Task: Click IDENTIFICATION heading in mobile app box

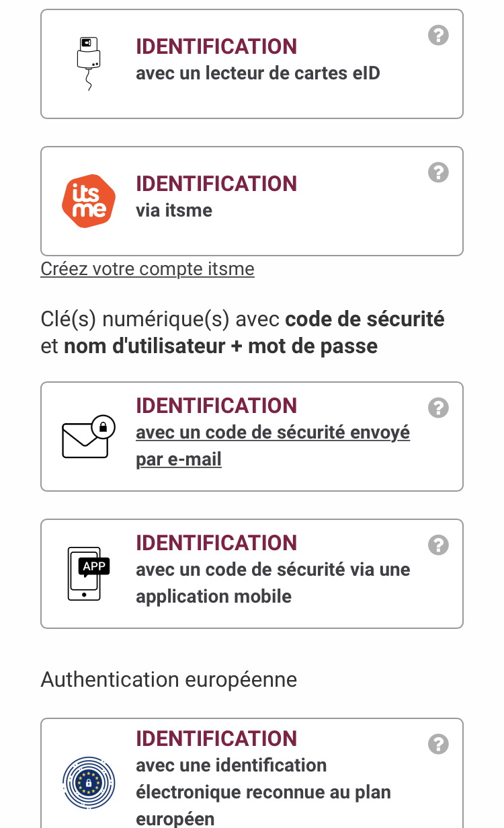Action: tap(216, 543)
